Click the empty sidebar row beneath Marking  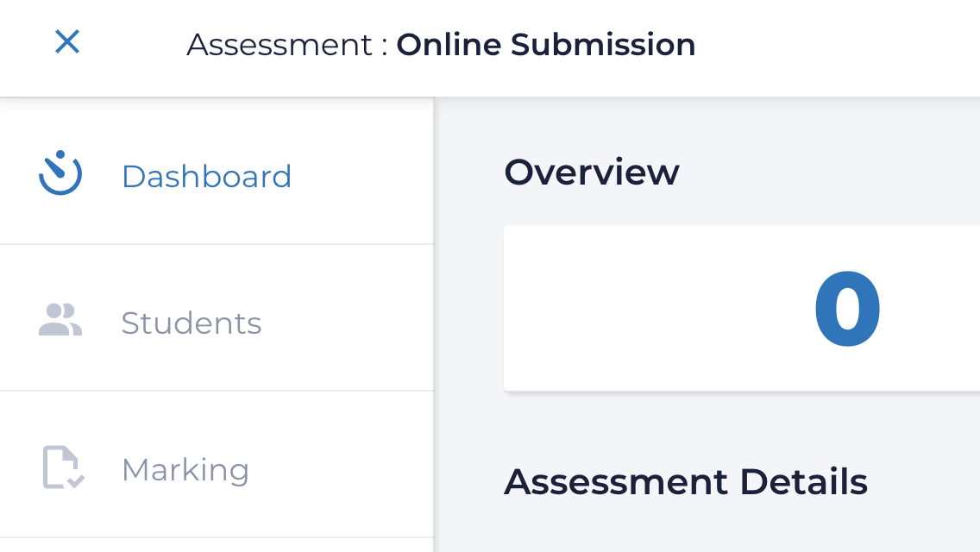point(216,545)
